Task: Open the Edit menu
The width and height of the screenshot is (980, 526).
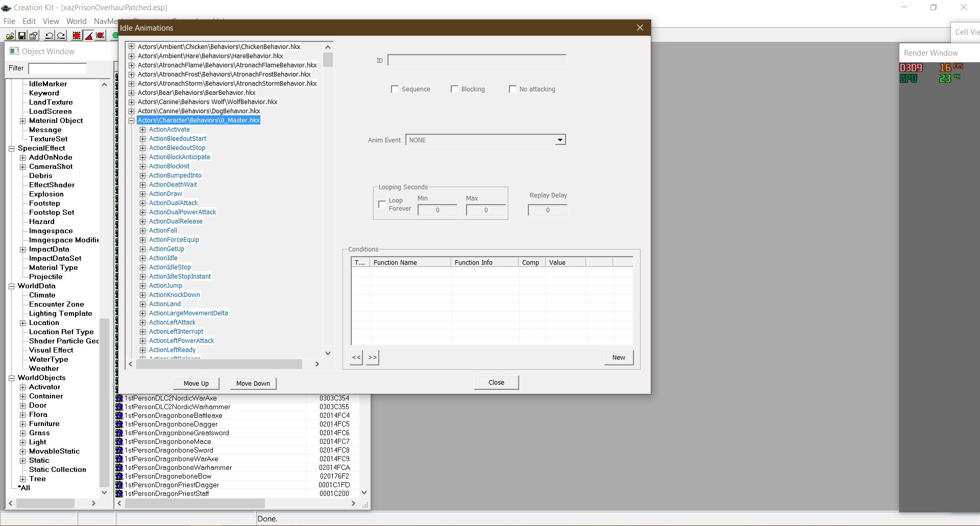Action: (x=29, y=21)
